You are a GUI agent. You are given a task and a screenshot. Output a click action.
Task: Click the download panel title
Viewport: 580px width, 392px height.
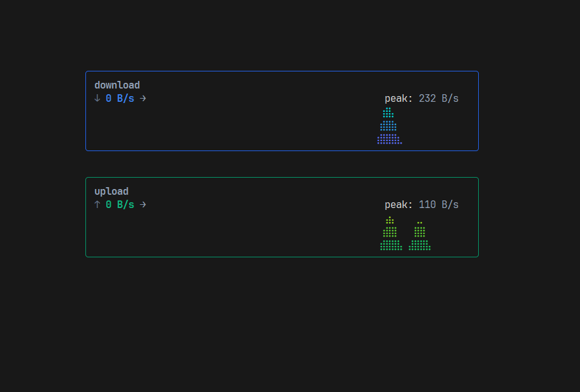tap(117, 85)
